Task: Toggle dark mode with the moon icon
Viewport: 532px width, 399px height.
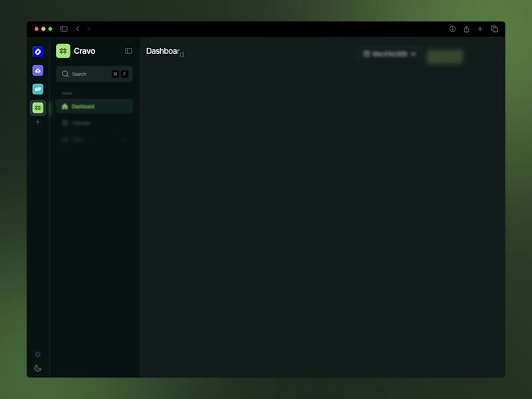Action: point(38,368)
